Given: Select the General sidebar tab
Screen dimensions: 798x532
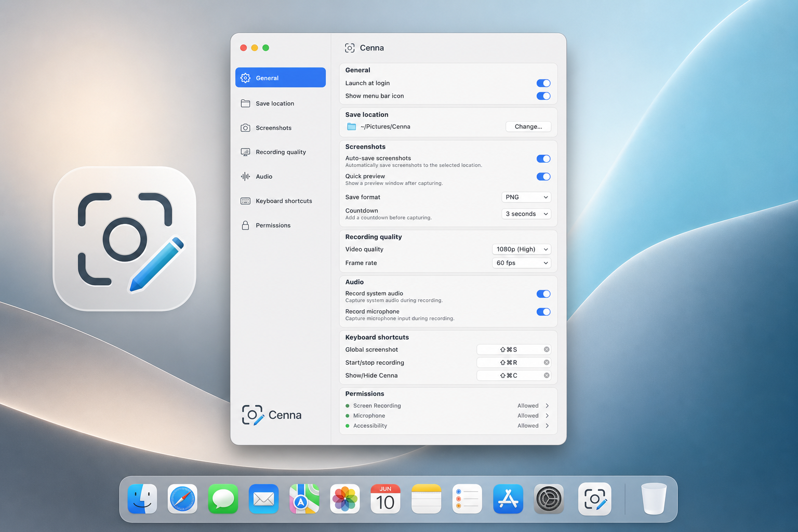Looking at the screenshot, I should 281,77.
